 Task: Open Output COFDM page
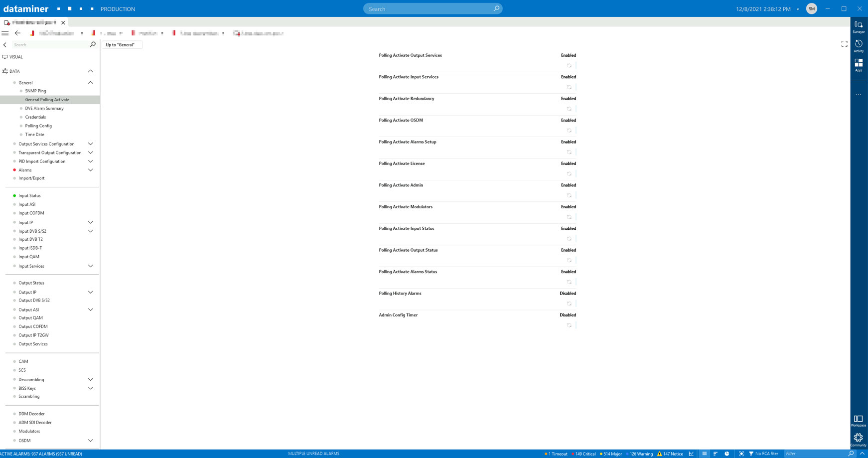[x=33, y=327]
